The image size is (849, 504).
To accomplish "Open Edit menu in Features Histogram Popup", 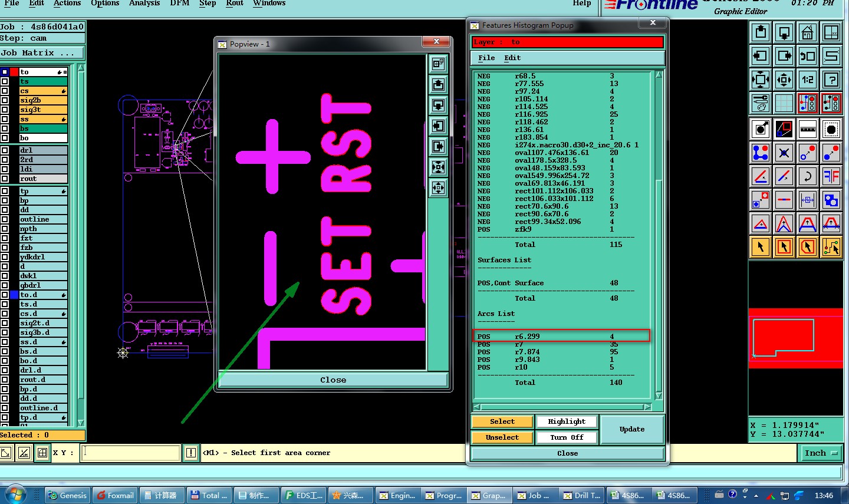I will click(x=512, y=58).
